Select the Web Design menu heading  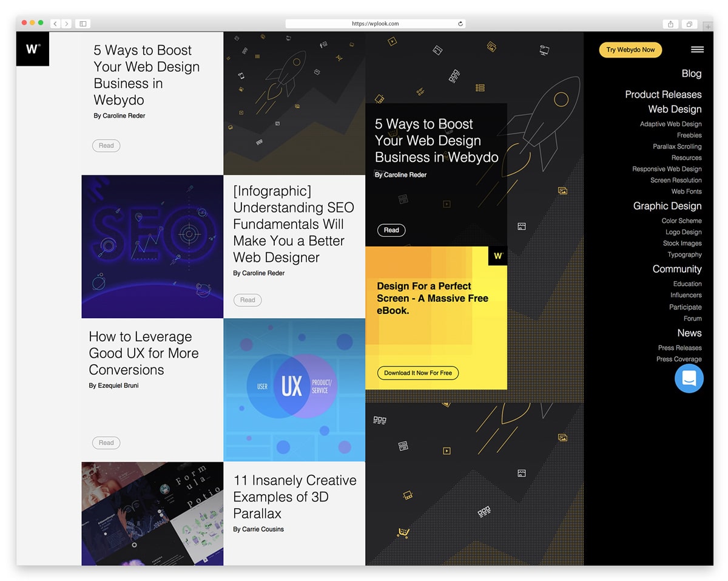(675, 109)
